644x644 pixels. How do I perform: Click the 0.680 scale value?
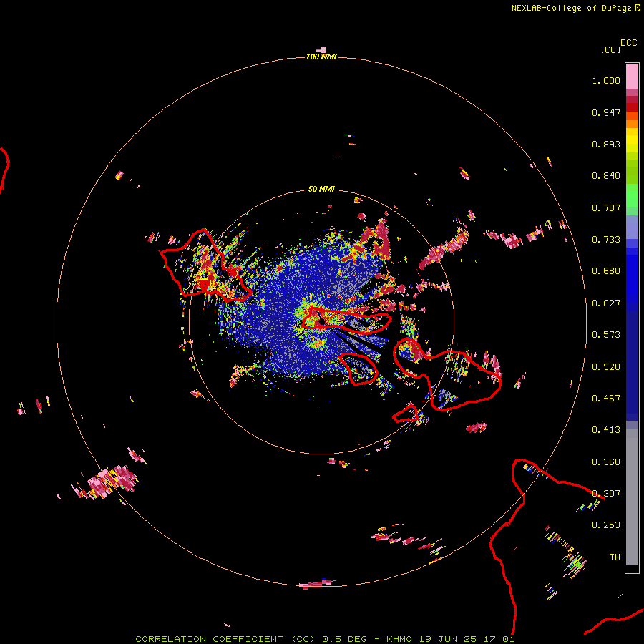(606, 271)
